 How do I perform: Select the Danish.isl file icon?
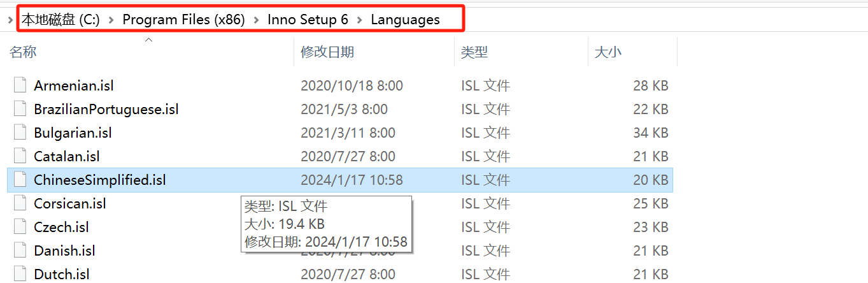pos(20,250)
